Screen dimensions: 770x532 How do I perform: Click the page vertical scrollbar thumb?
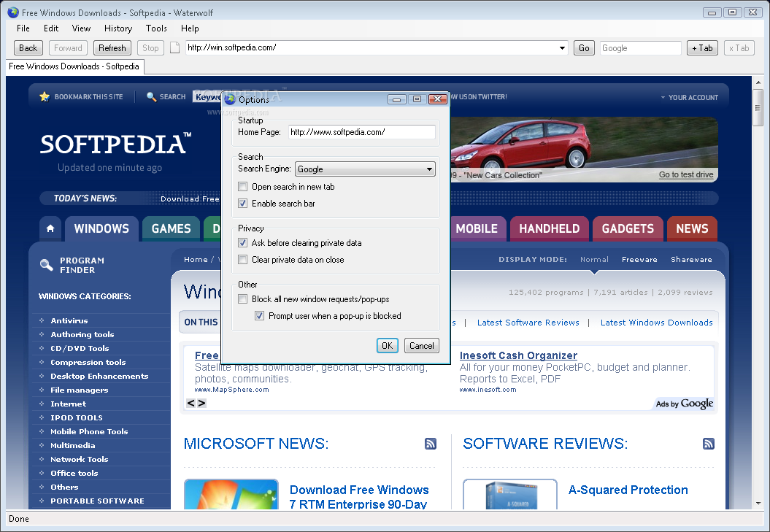click(x=758, y=107)
